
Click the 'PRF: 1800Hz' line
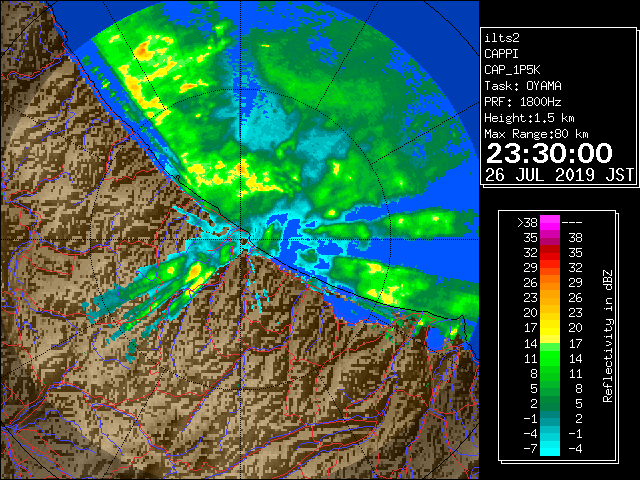523,102
